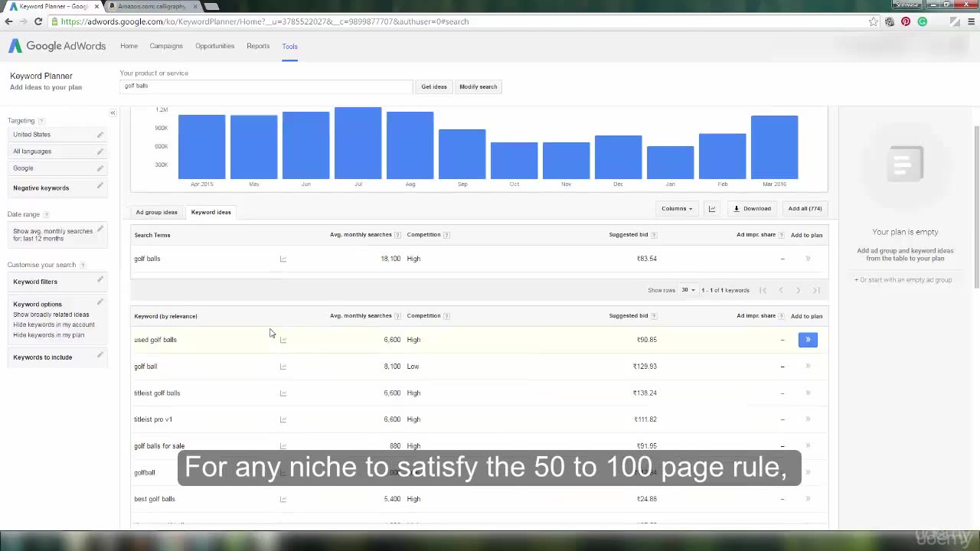980x551 pixels.
Task: Show trend chart for titleist pro v1
Action: point(283,419)
